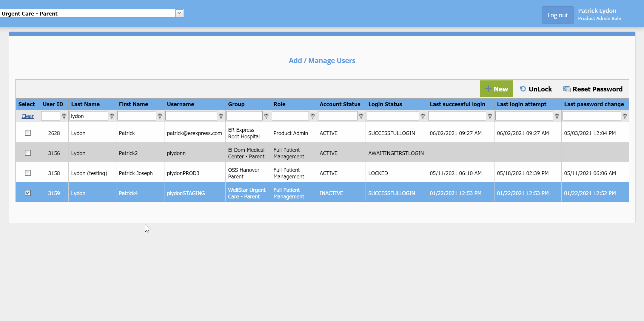Click the Role column filter icon
The width and height of the screenshot is (644, 321).
[x=312, y=116]
